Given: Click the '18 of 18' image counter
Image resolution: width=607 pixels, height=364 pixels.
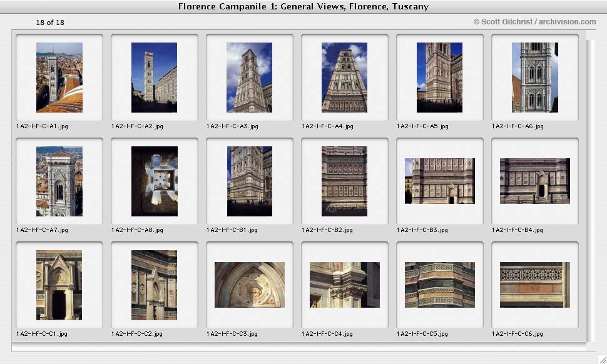Looking at the screenshot, I should [x=50, y=23].
